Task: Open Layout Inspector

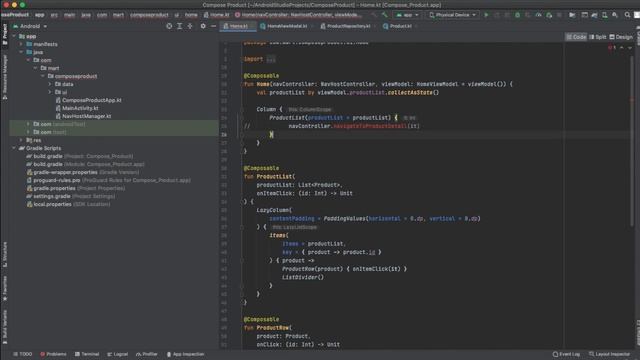Action: [x=609, y=354]
